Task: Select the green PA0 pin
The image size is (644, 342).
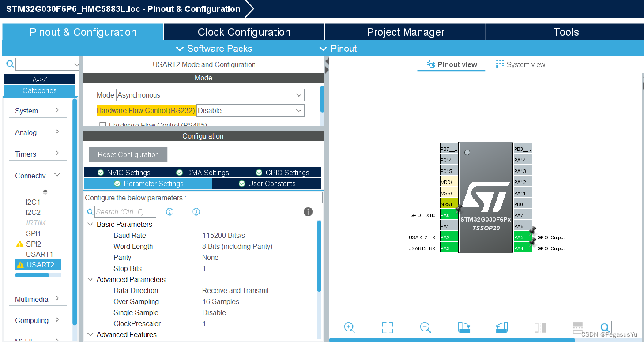Action: 449,215
